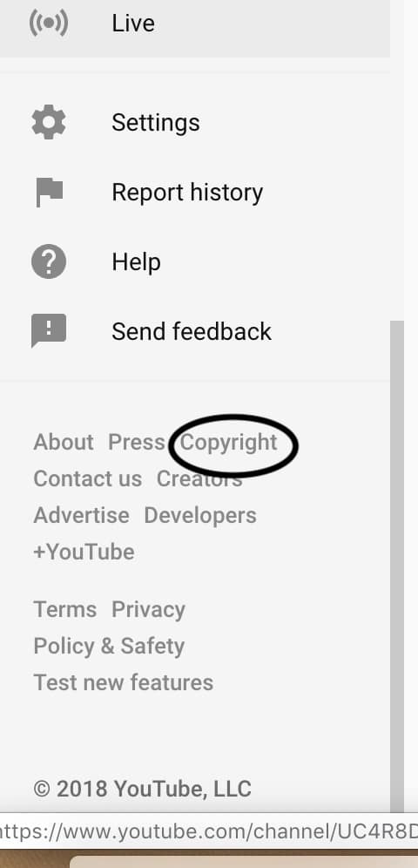Go to the Developers link
This screenshot has width=418, height=868.
pos(200,515)
